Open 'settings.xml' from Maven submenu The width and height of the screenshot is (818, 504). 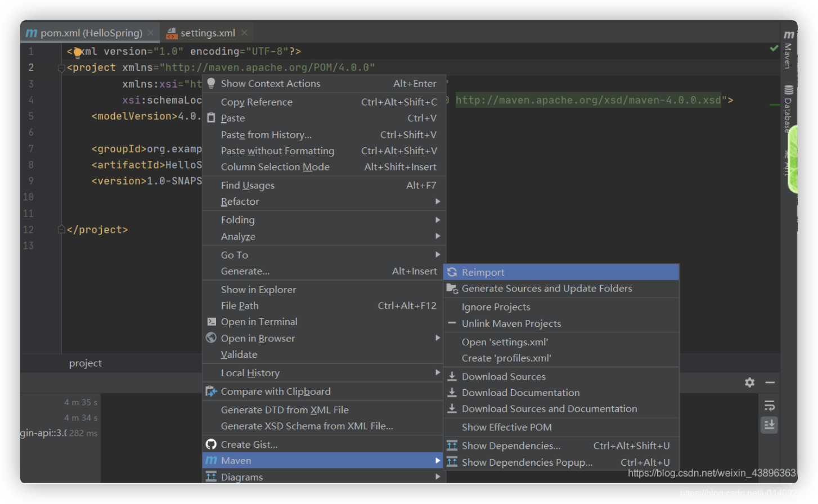561,342
